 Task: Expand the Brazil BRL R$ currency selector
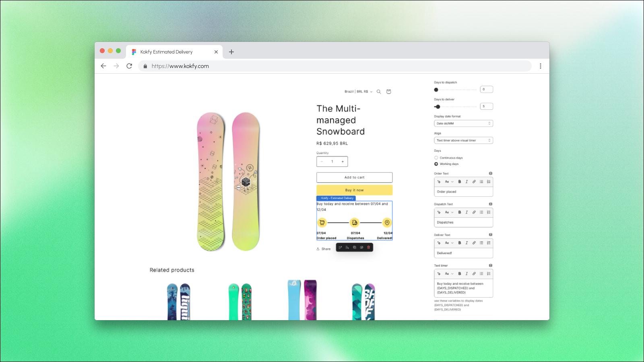coord(359,92)
